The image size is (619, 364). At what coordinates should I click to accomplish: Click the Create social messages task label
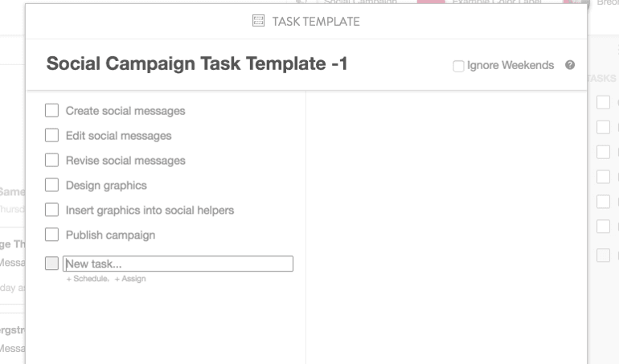tap(125, 111)
